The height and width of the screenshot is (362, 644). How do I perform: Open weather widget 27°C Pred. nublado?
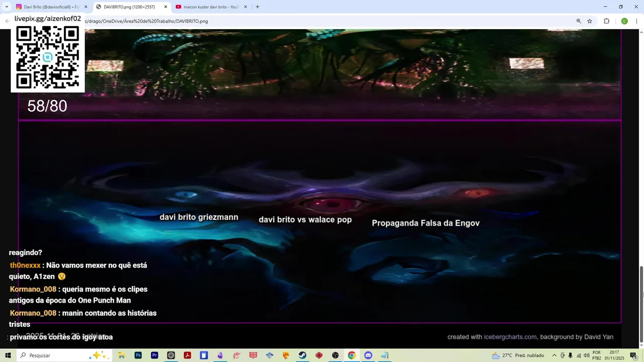(x=518, y=355)
